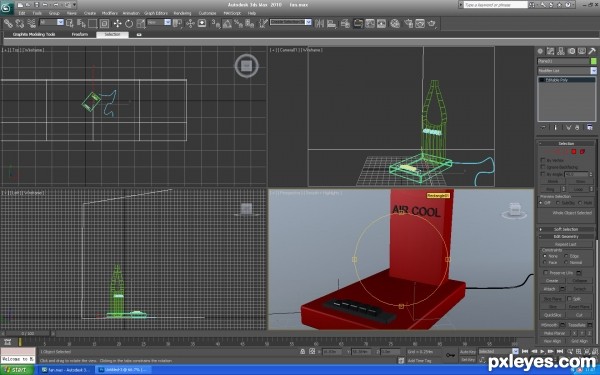Click the Align tool icon
Image resolution: width=600 pixels, height=375 pixels.
point(331,24)
